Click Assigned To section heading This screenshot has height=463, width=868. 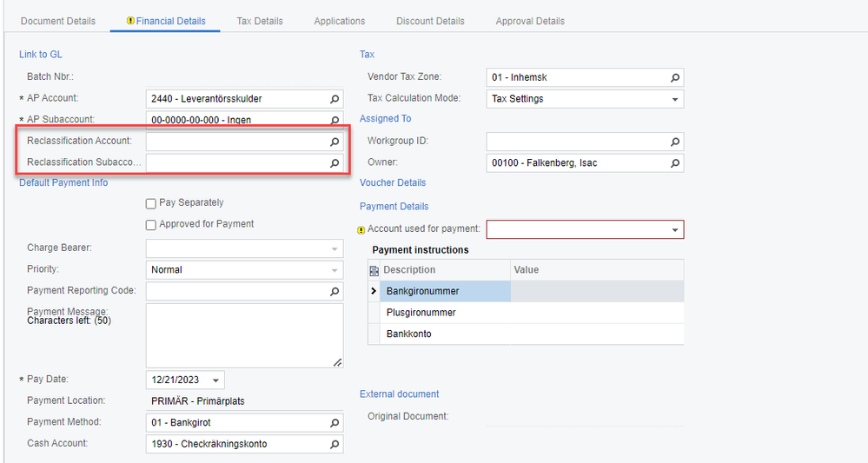click(x=385, y=118)
